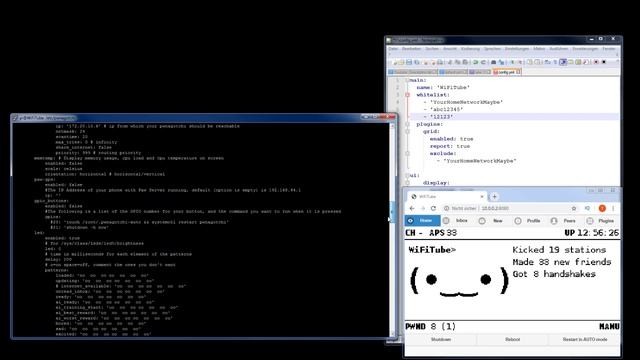Open Find with the binoculars toolbar icon
Viewport: 640px width, 360px height.
[493, 62]
